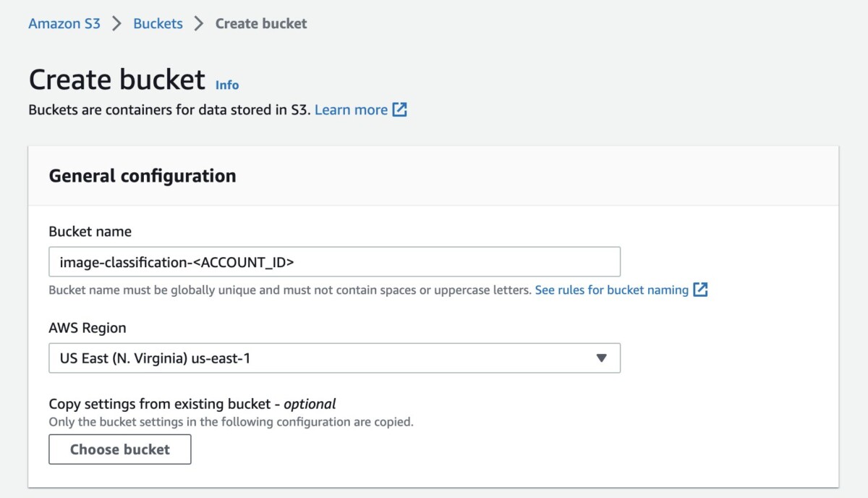This screenshot has height=498, width=868.
Task: Click the Create bucket page heading
Action: pos(117,79)
